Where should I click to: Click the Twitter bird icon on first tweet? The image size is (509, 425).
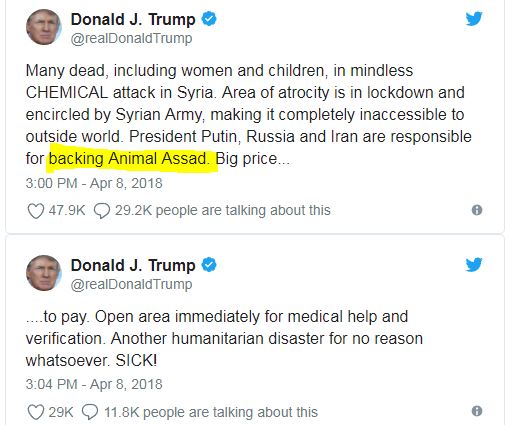[x=474, y=19]
